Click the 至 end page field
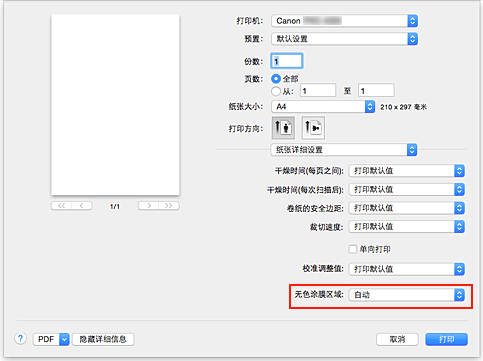 (x=376, y=91)
